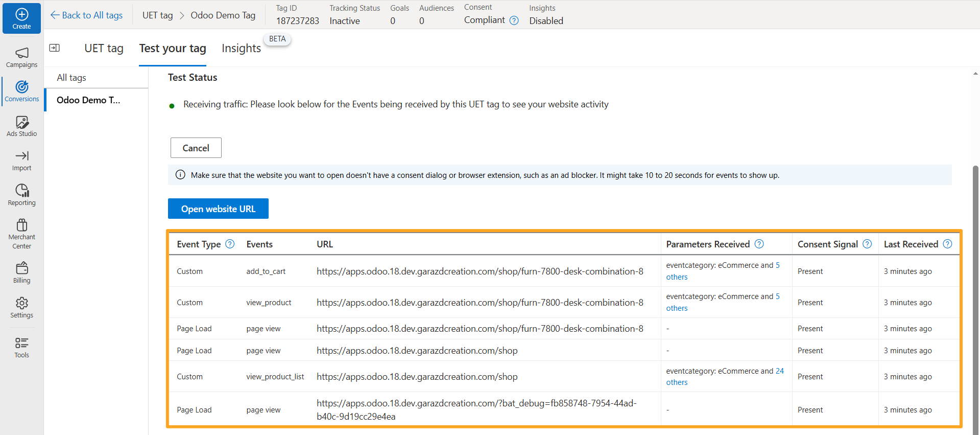980x435 pixels.
Task: Click the Create plus icon
Action: click(x=21, y=15)
